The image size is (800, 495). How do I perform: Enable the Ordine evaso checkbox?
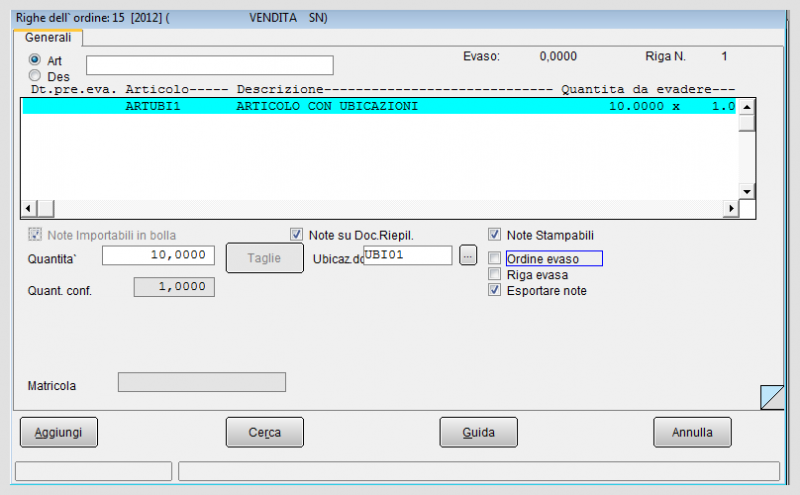point(494,258)
